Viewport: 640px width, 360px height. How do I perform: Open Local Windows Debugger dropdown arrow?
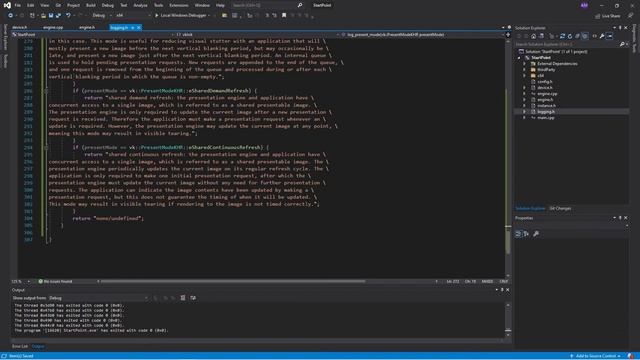pyautogui.click(x=209, y=16)
